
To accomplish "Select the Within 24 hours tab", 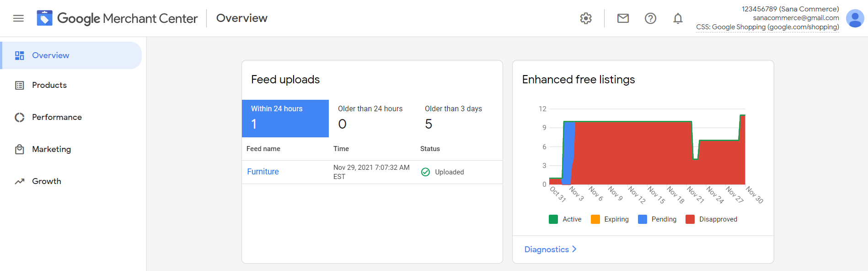I will click(x=285, y=119).
